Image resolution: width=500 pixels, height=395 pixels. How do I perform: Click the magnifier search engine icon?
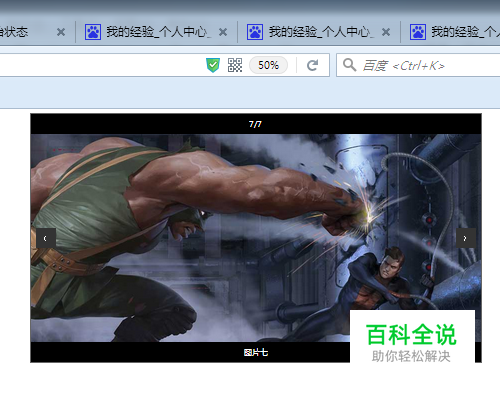click(349, 65)
